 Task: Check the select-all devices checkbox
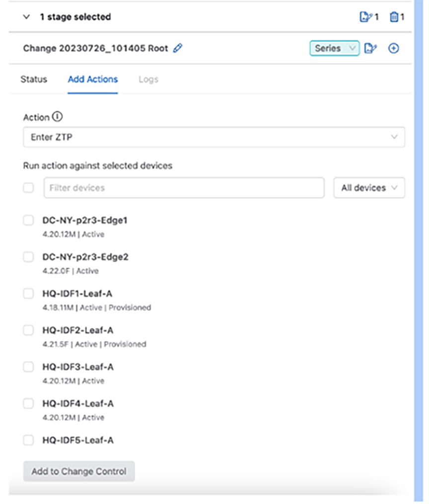(28, 188)
